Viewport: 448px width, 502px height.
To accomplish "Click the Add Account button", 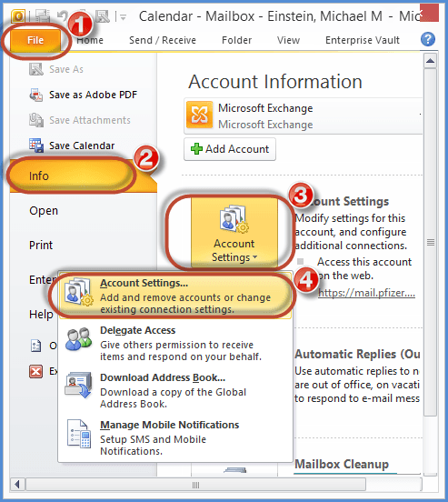I will [x=230, y=149].
